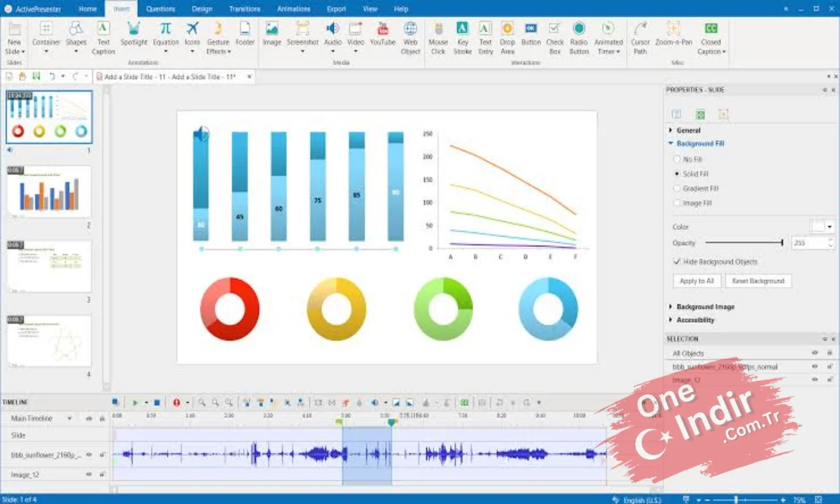Insert an Image from the ribbon
The height and width of the screenshot is (504, 840).
272,34
